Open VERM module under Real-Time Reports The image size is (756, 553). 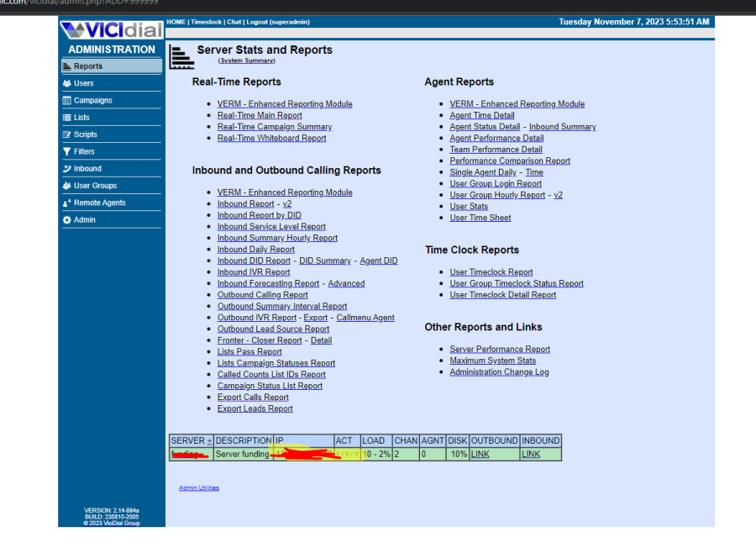tap(285, 103)
